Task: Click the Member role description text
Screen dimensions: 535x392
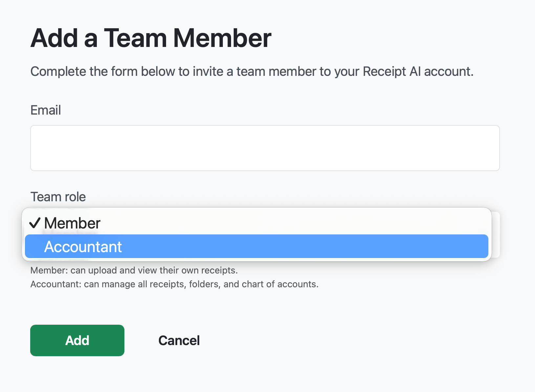Action: coord(135,270)
